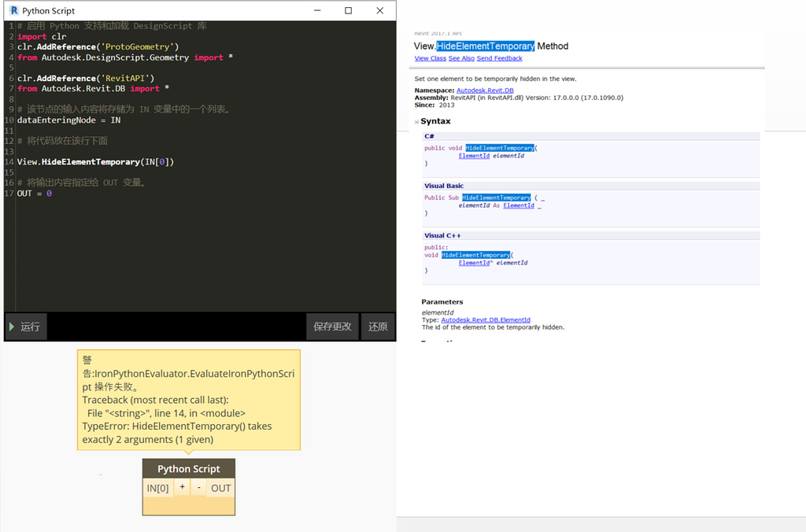This screenshot has width=806, height=532.
Task: Click the OUT output port on the node
Action: pyautogui.click(x=220, y=487)
